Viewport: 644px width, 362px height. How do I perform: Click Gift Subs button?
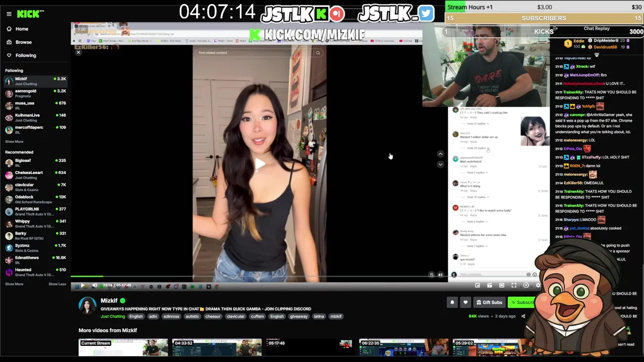pos(489,302)
